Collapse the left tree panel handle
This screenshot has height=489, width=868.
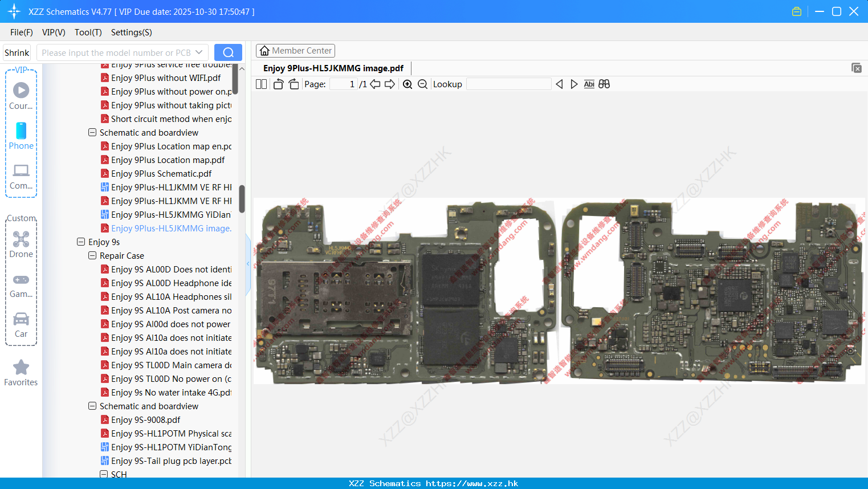(x=248, y=264)
